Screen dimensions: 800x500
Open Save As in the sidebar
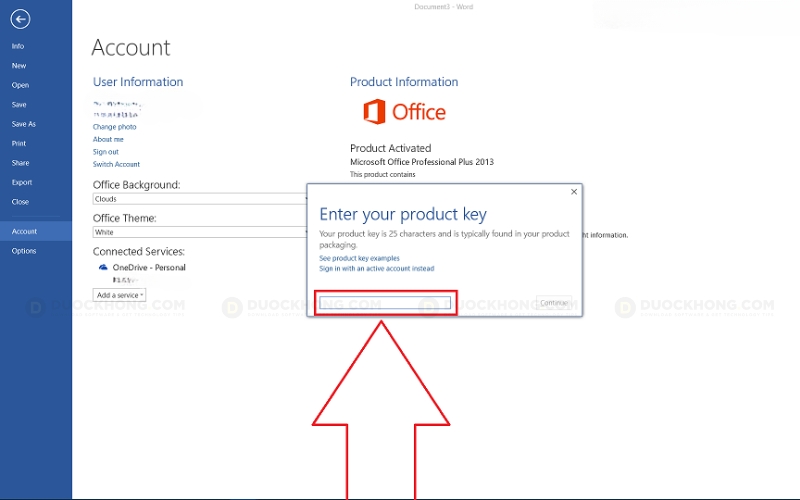[x=23, y=124]
